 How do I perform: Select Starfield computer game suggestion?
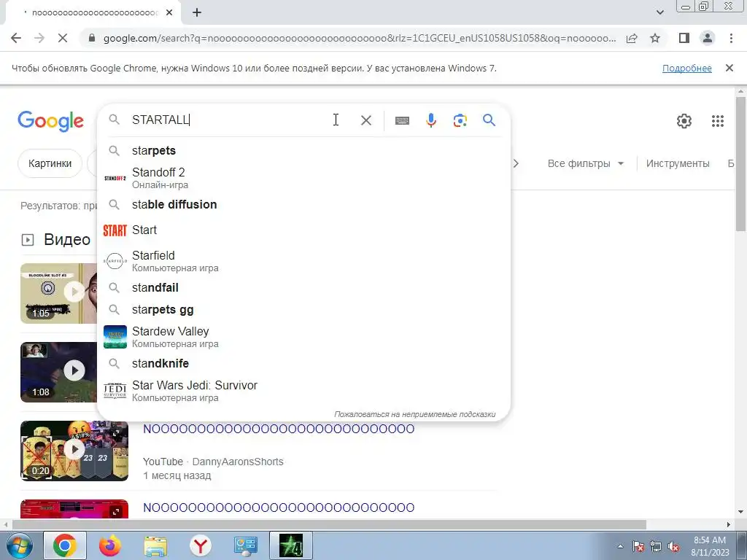click(304, 261)
